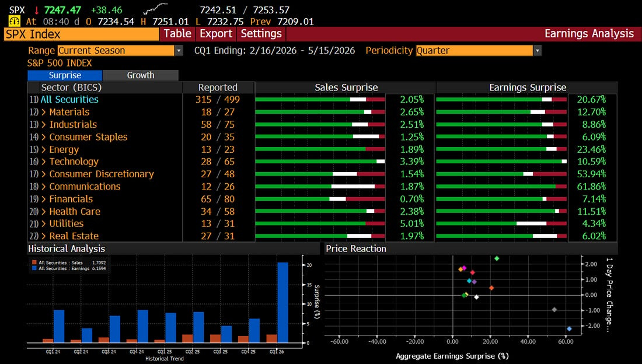The height and width of the screenshot is (364, 642).
Task: Expand the Consumer Discretionary sector chevron
Action: point(43,174)
